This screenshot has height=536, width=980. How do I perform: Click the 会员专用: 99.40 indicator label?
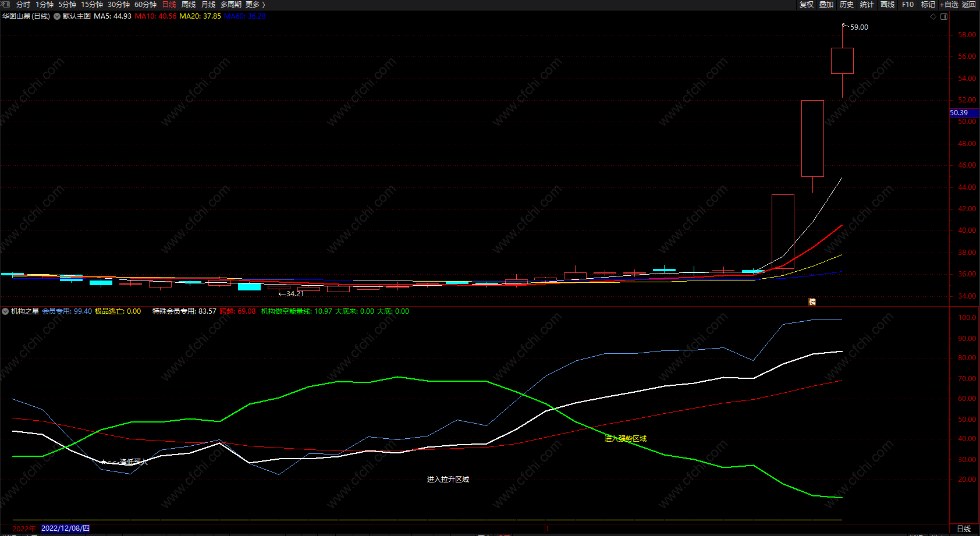point(67,311)
